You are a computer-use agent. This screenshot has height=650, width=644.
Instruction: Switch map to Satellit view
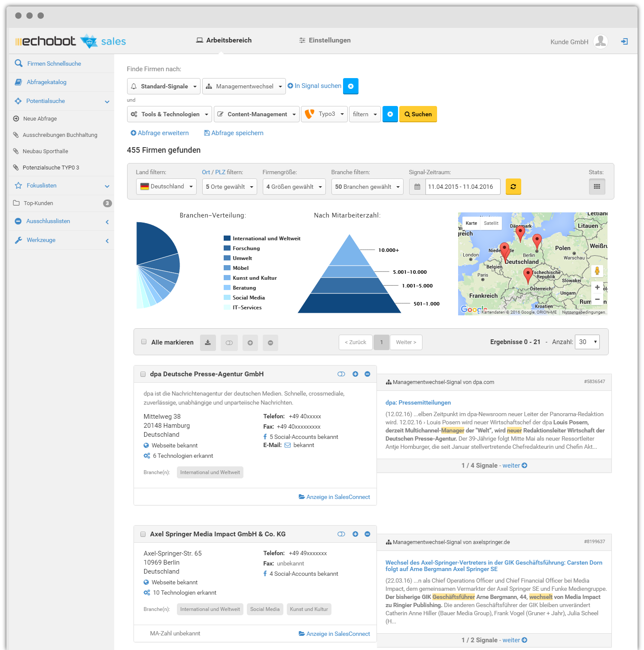(x=491, y=223)
